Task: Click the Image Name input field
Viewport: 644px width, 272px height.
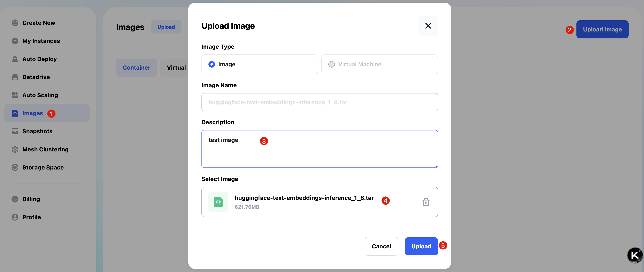Action: 319,102
